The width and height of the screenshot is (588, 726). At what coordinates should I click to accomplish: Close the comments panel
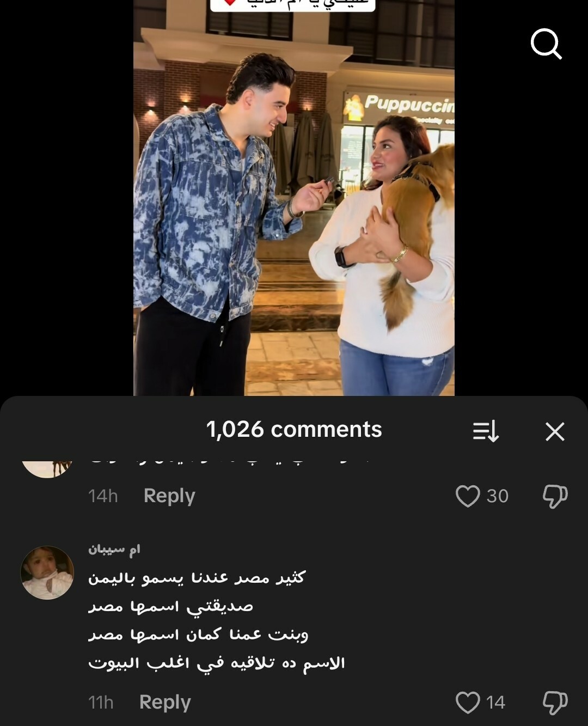(x=555, y=431)
